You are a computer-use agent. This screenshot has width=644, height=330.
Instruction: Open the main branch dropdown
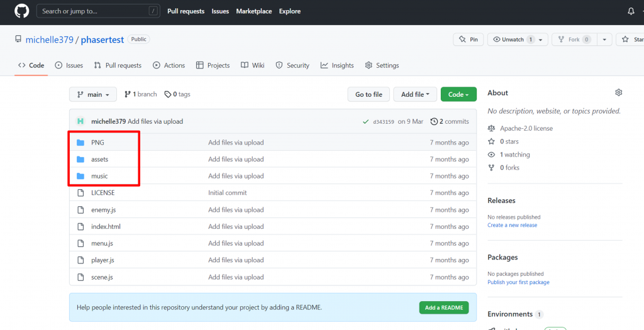pyautogui.click(x=93, y=94)
